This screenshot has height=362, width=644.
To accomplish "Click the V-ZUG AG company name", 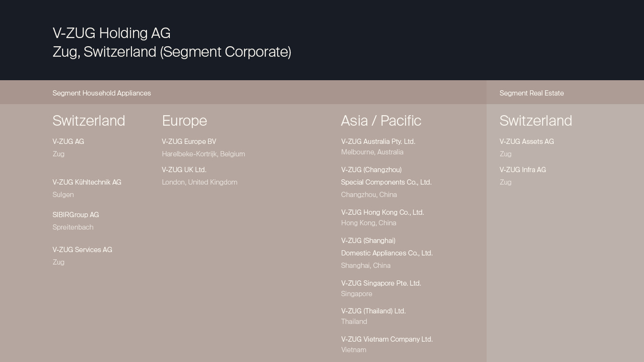I will tap(68, 141).
